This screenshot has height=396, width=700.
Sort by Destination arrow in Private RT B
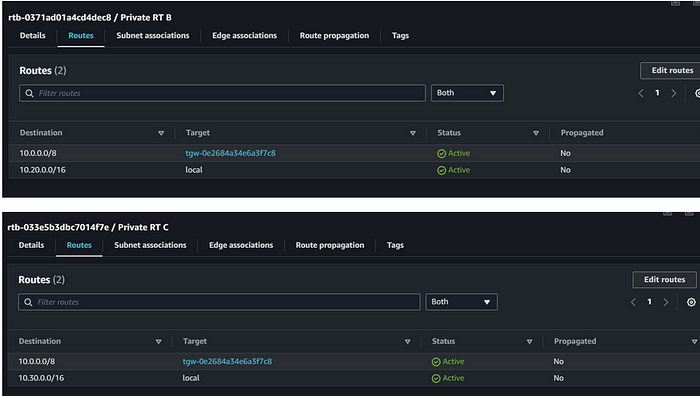[x=161, y=133]
